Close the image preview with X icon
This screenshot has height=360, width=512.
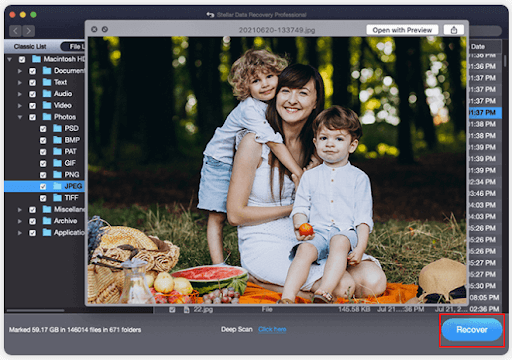click(94, 29)
